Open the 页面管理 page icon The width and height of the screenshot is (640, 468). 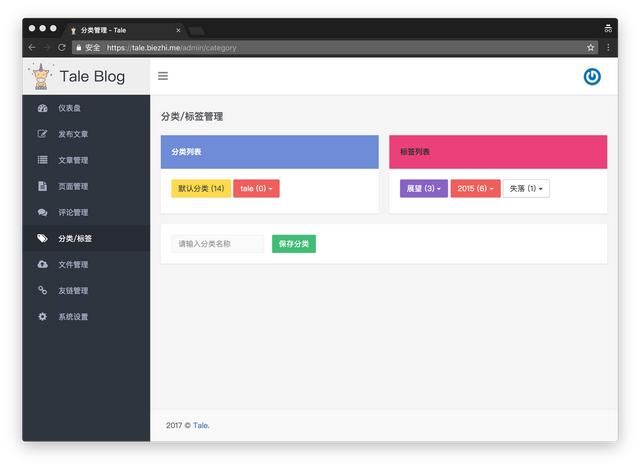pos(42,186)
